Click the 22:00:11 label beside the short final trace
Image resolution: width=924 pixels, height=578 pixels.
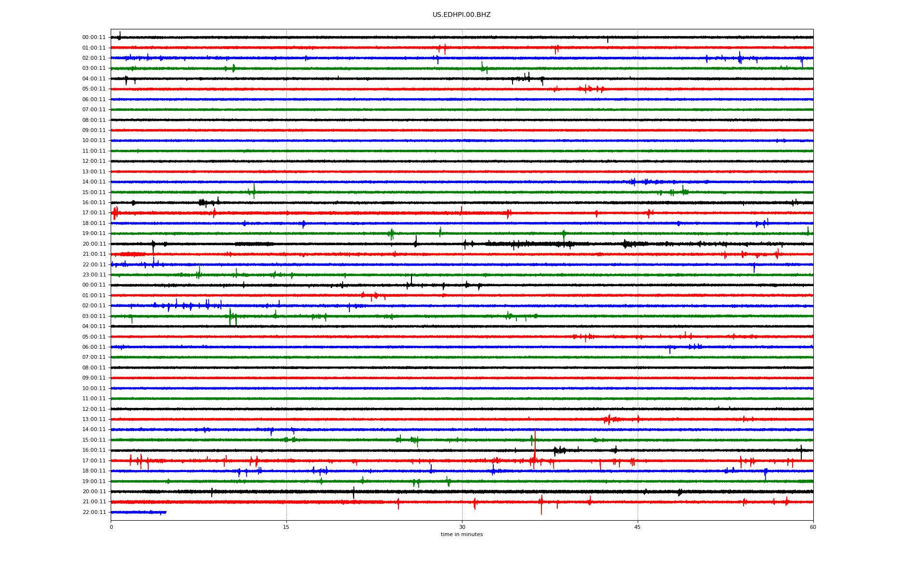click(94, 512)
